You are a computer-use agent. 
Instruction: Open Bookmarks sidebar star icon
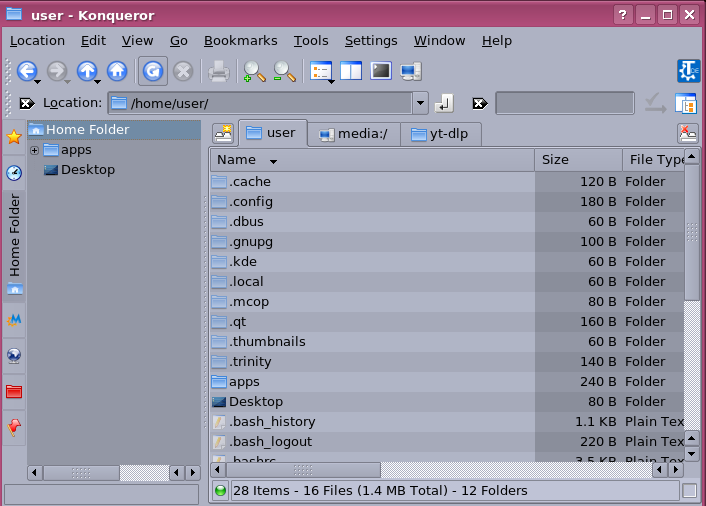click(x=14, y=137)
